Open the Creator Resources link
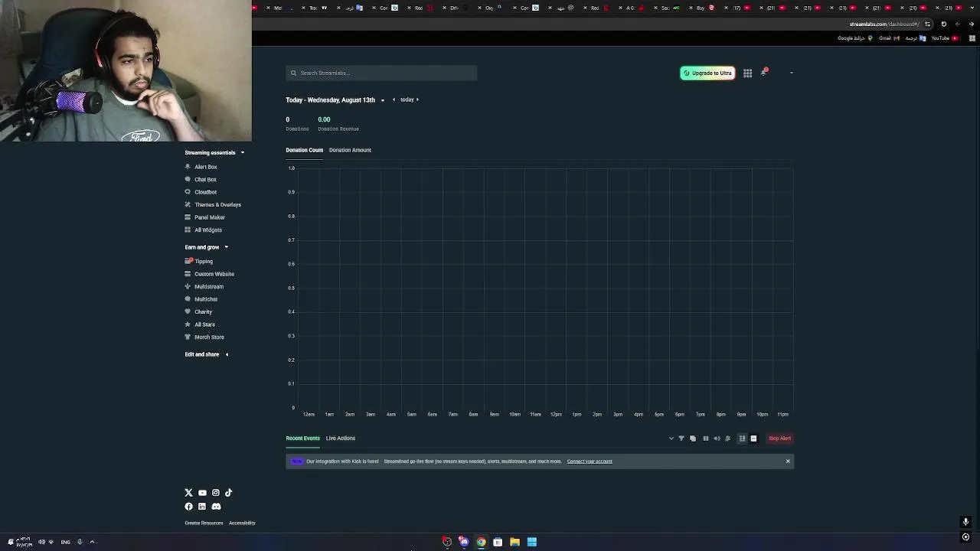The width and height of the screenshot is (980, 551). 204,523
